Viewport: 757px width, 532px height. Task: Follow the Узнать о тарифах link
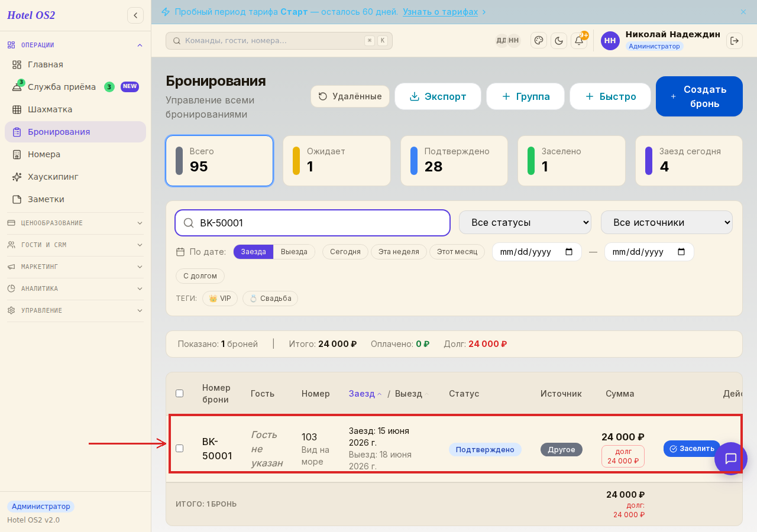coord(439,12)
